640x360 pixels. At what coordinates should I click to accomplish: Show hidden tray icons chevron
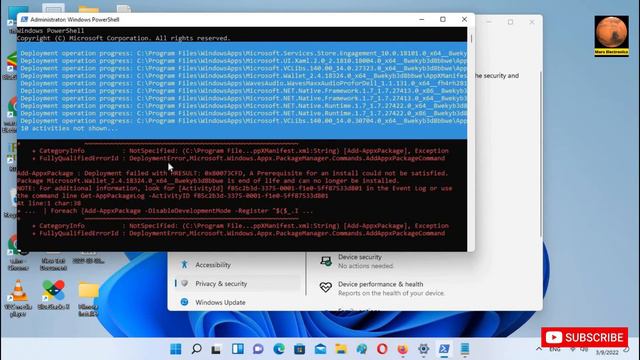[539, 349]
